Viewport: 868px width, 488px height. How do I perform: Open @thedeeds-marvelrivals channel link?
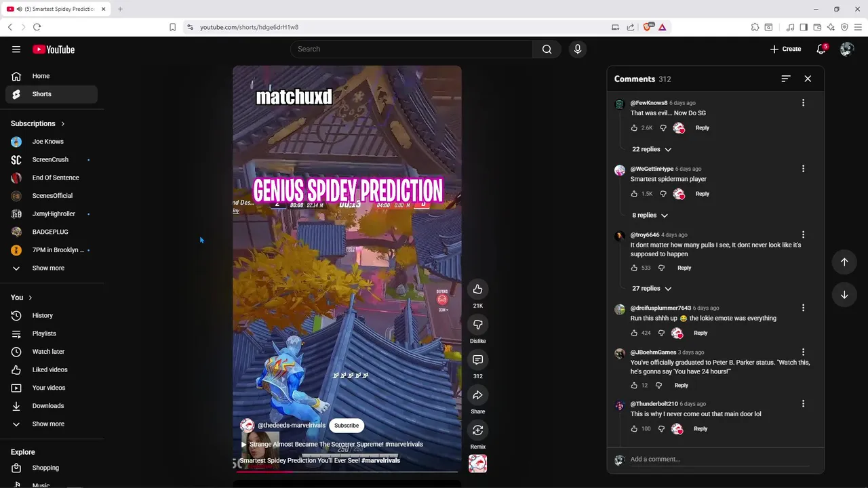(x=292, y=426)
